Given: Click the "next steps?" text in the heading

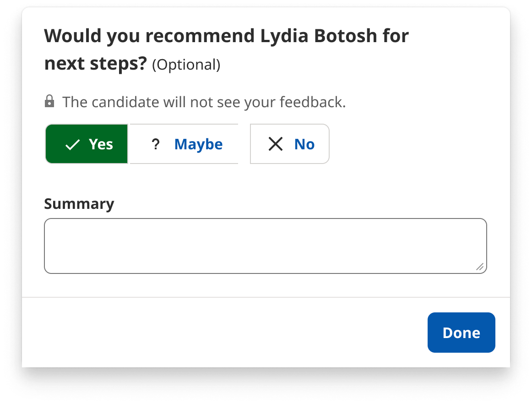Looking at the screenshot, I should pos(95,64).
